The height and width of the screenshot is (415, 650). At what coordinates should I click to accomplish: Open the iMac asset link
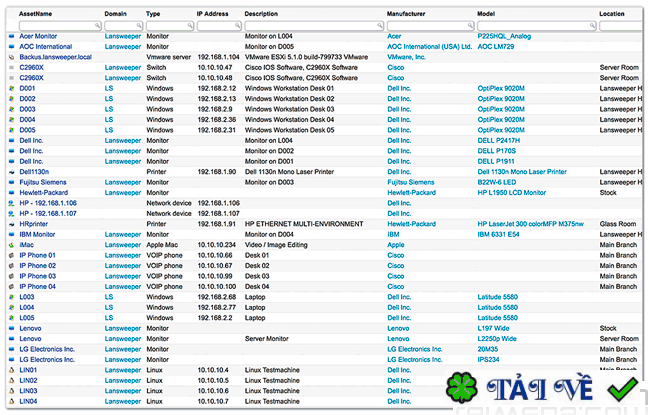pyautogui.click(x=27, y=245)
